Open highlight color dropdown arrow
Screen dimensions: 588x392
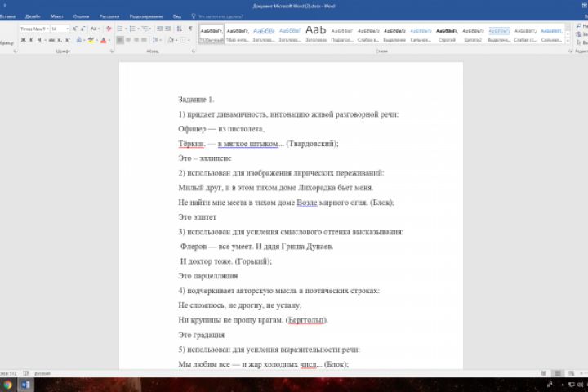point(96,40)
